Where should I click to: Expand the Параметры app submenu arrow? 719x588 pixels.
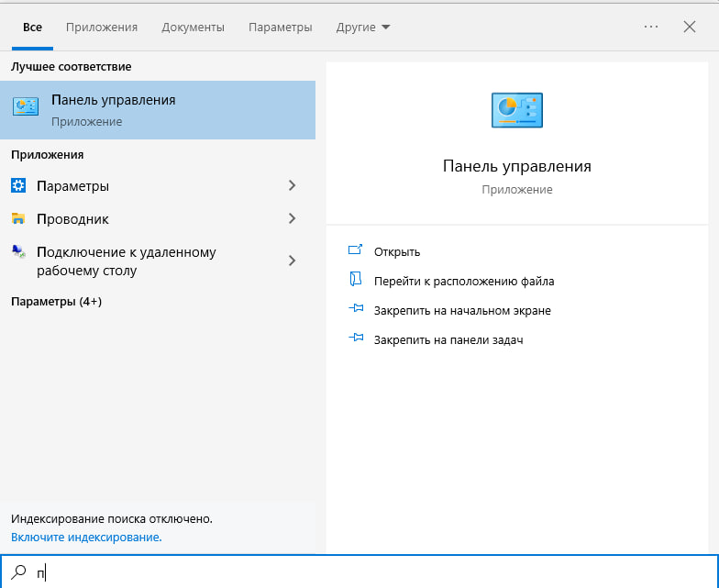(292, 185)
